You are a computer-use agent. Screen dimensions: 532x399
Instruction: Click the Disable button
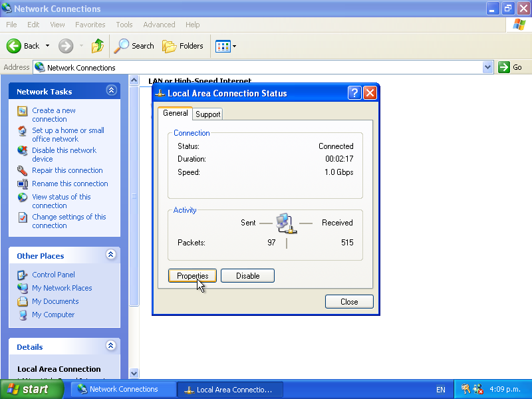pyautogui.click(x=247, y=276)
